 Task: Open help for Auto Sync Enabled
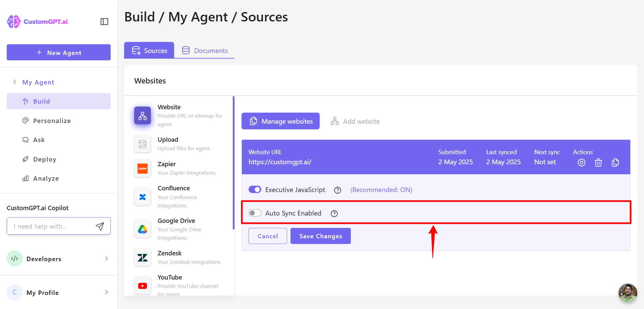point(334,213)
